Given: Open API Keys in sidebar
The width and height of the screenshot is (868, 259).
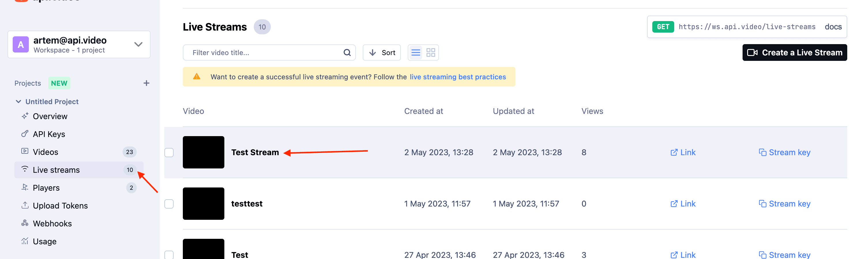Looking at the screenshot, I should coord(49,134).
